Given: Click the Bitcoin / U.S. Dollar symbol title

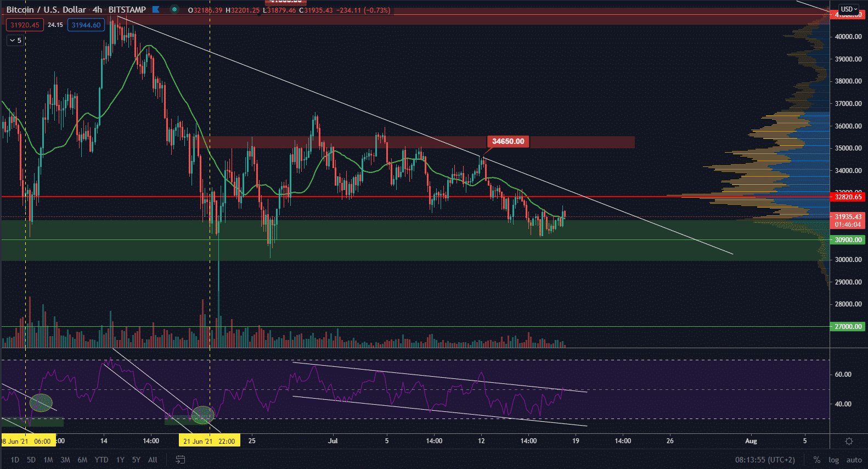Looking at the screenshot, I should coord(46,9).
